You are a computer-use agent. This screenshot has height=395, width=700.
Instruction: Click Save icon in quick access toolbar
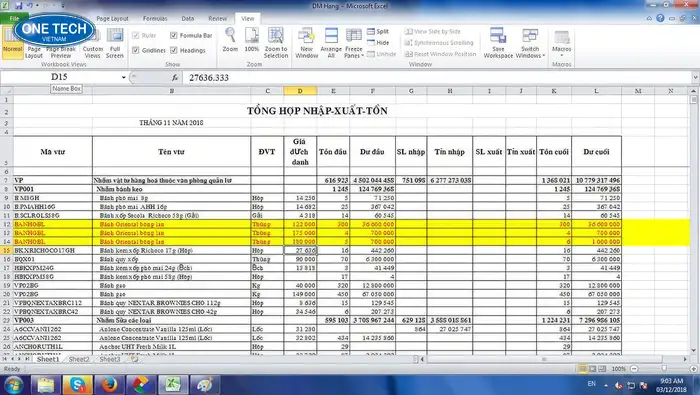pos(18,6)
